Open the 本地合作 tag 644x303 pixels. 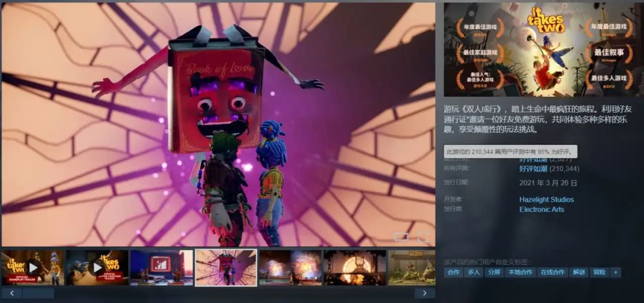pyautogui.click(x=521, y=272)
